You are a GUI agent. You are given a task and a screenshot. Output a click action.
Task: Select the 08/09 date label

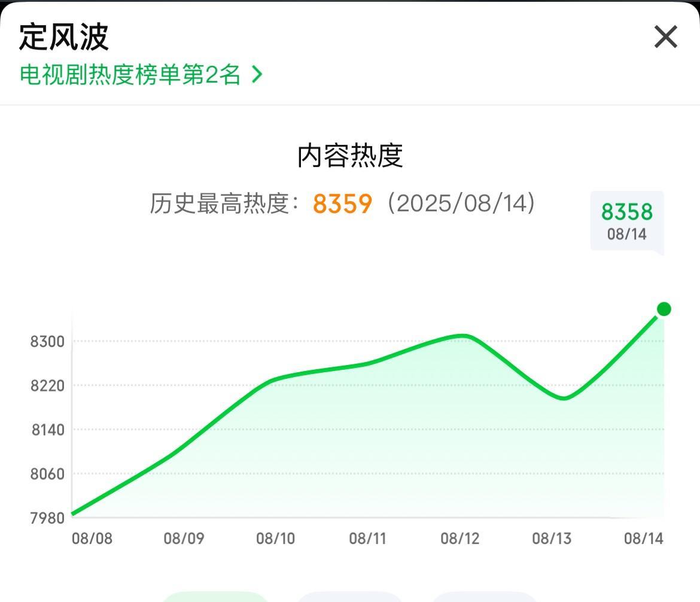coord(184,539)
